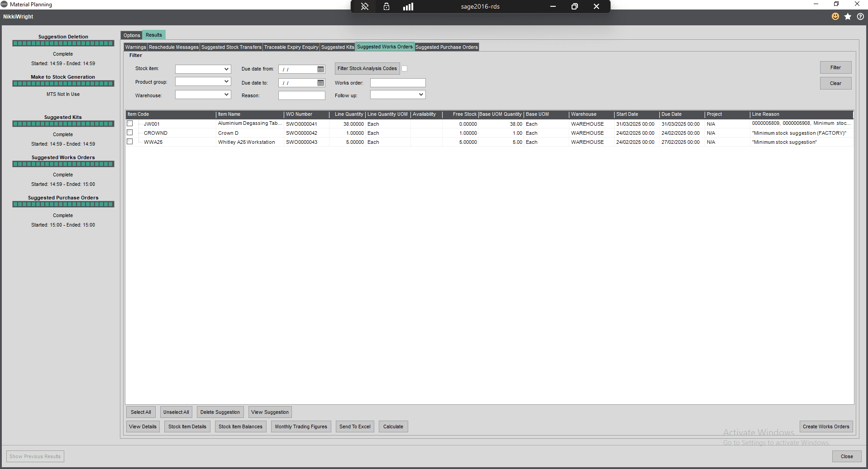Click into the Reason input field
Image resolution: width=868 pixels, height=469 pixels.
tap(301, 95)
